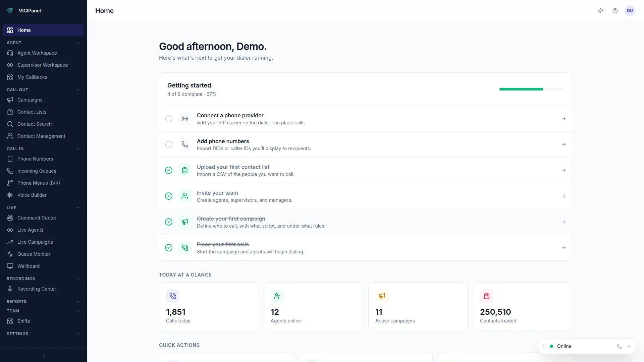Check the Add phone numbers circle
This screenshot has height=362, width=644.
[x=169, y=144]
